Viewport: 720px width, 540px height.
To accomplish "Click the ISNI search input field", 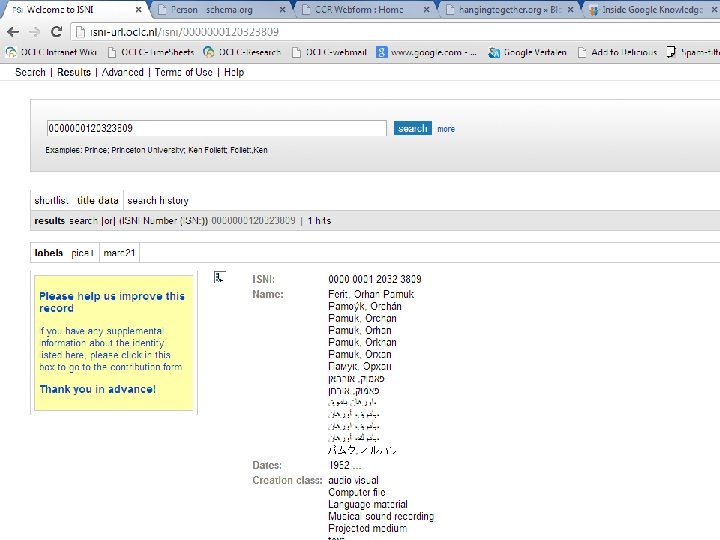I will pos(217,128).
